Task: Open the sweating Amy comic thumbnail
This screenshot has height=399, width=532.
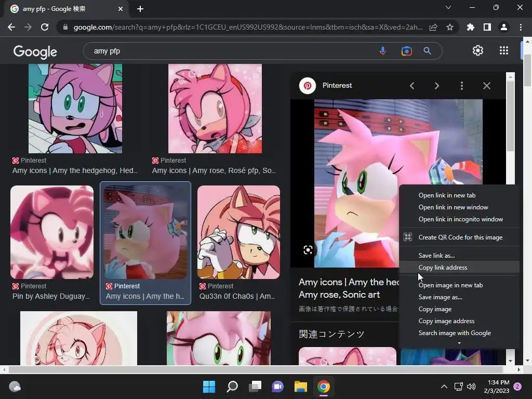Action: tap(75, 109)
